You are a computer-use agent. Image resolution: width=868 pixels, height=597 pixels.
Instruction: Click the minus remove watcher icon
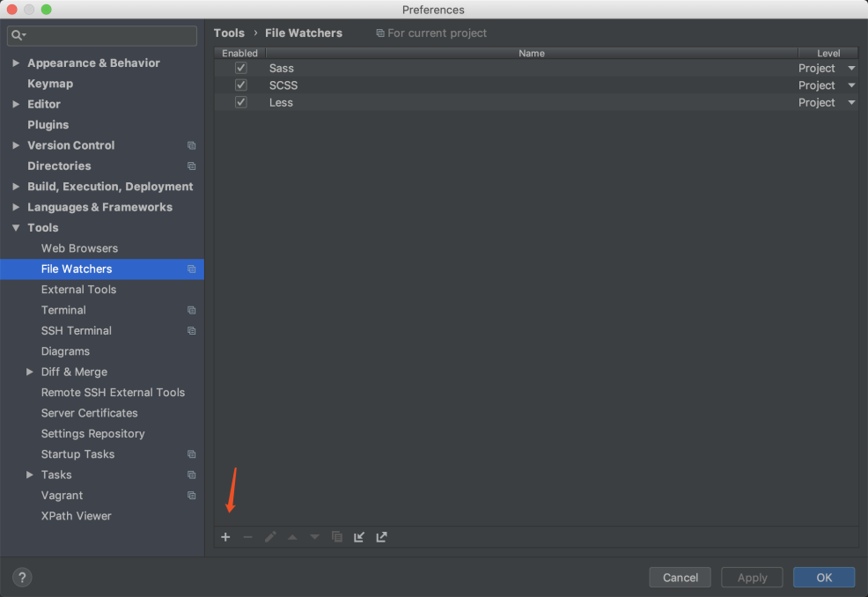tap(247, 537)
